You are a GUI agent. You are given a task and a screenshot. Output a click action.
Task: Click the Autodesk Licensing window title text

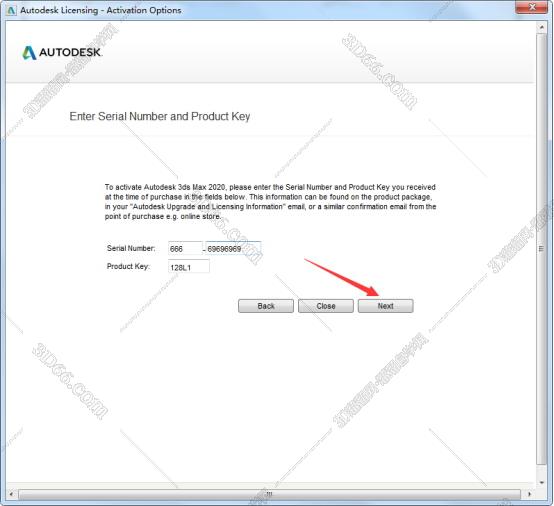click(x=101, y=10)
